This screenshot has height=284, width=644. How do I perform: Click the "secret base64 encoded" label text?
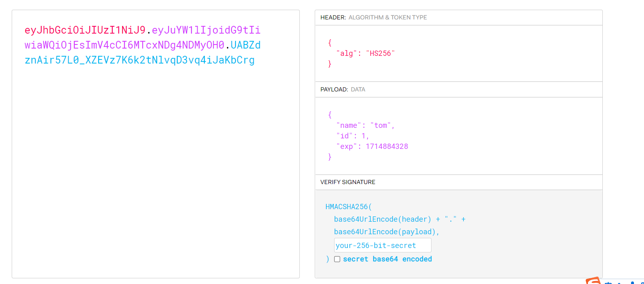coord(387,259)
